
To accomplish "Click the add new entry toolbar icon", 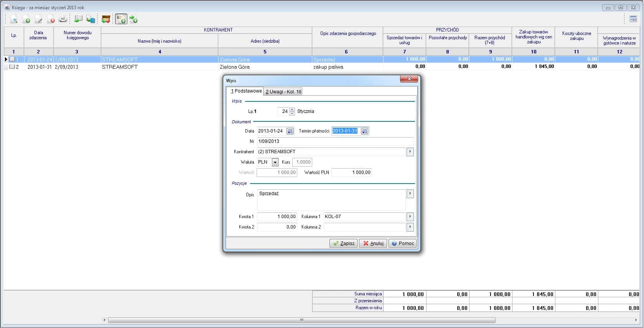I will (26, 19).
